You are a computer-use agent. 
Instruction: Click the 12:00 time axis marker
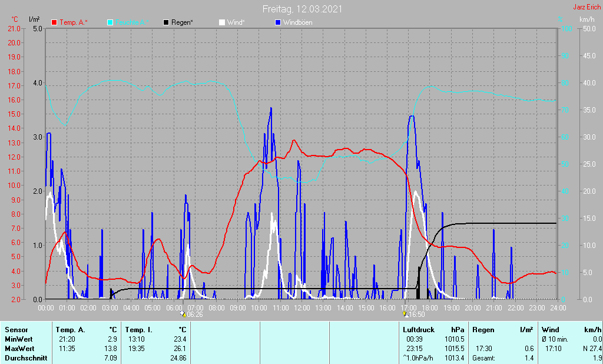click(302, 308)
